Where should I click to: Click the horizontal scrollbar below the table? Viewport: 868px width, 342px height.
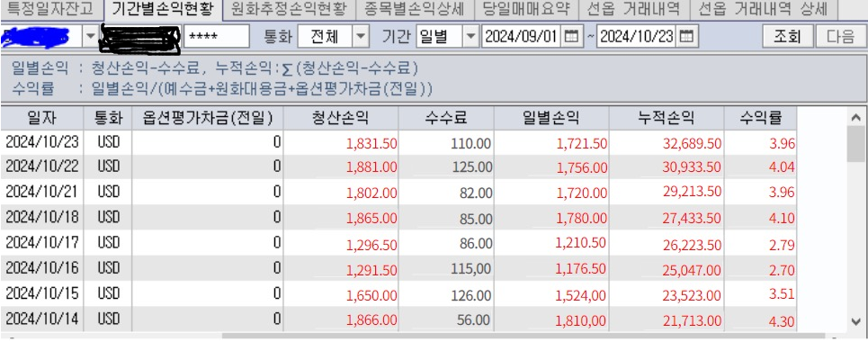tap(523, 336)
